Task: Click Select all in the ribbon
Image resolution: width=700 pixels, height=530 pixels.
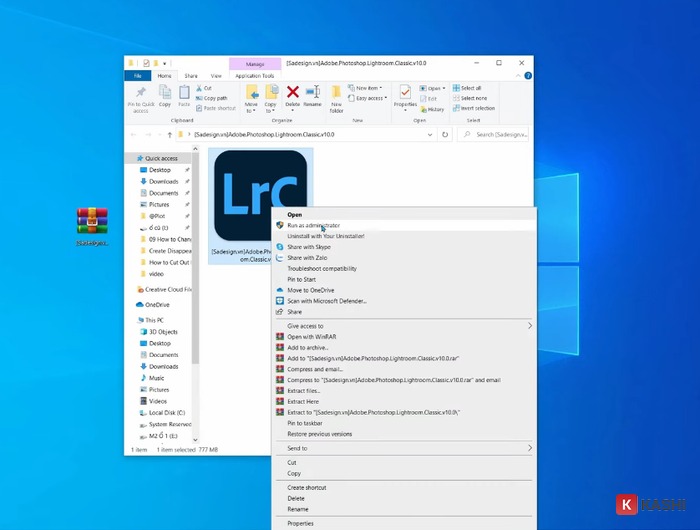Action: tap(470, 88)
